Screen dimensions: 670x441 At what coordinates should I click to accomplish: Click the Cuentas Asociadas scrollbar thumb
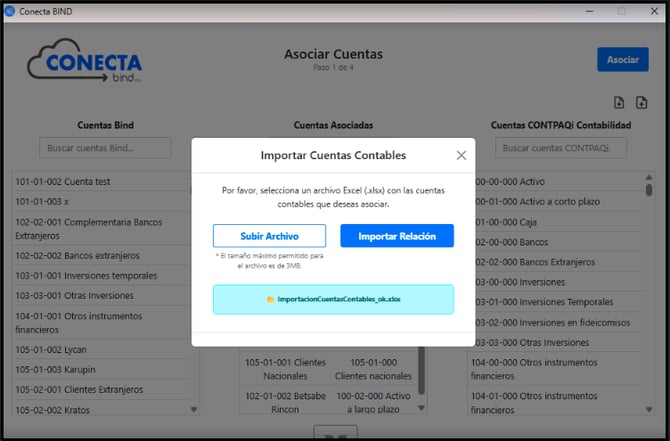[x=421, y=370]
